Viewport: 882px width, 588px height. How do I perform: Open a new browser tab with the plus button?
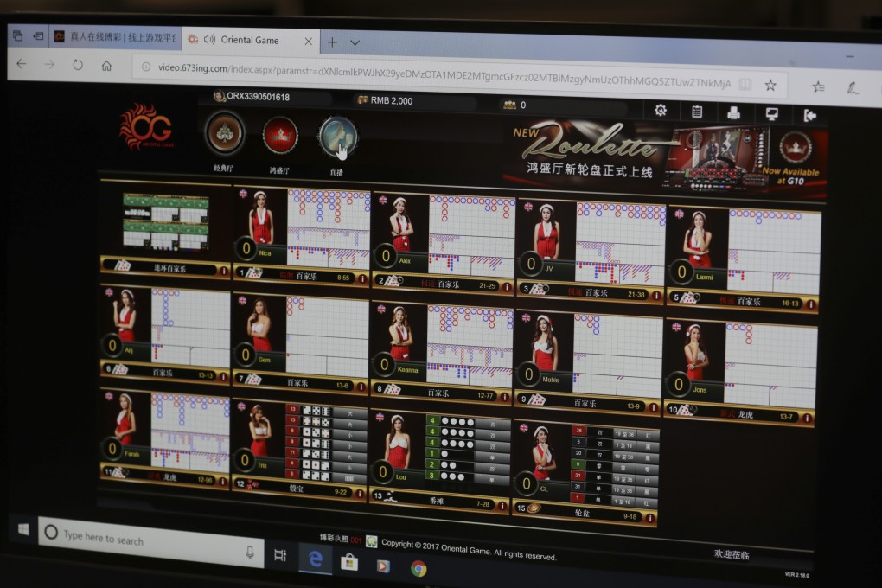(330, 41)
